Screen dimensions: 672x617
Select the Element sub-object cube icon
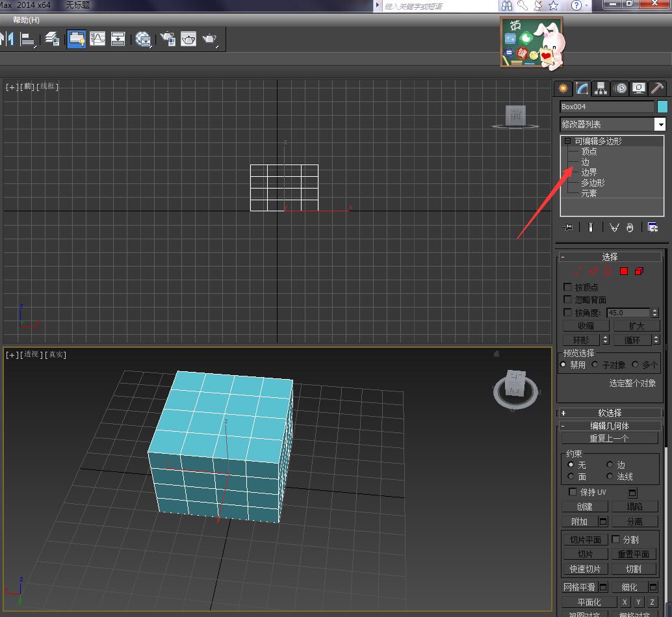[x=639, y=271]
